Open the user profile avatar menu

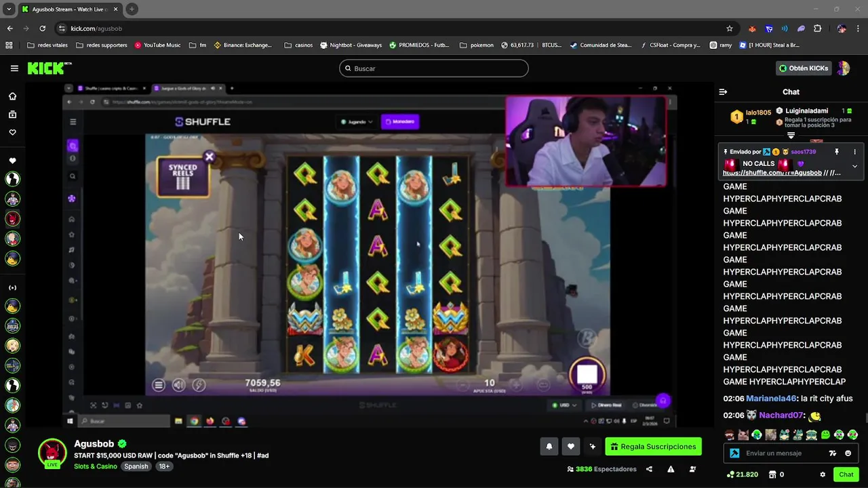tap(844, 68)
